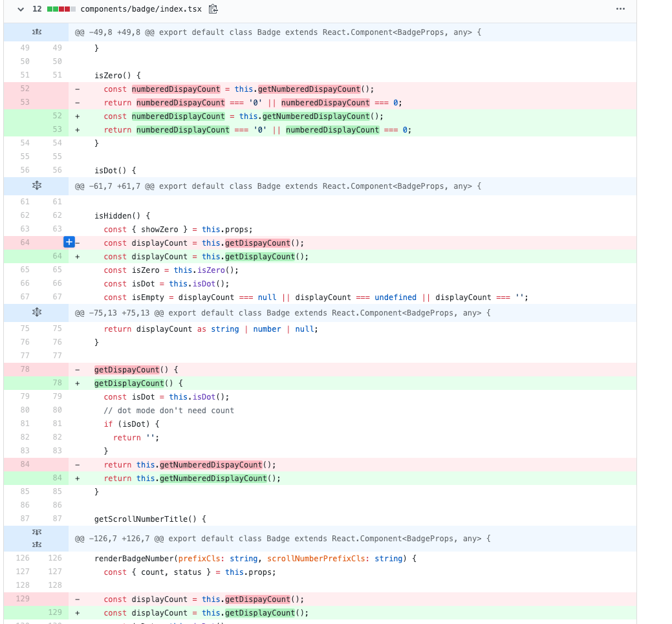The height and width of the screenshot is (624, 672).
Task: Select line number 51 in the old file
Action: pyautogui.click(x=24, y=75)
